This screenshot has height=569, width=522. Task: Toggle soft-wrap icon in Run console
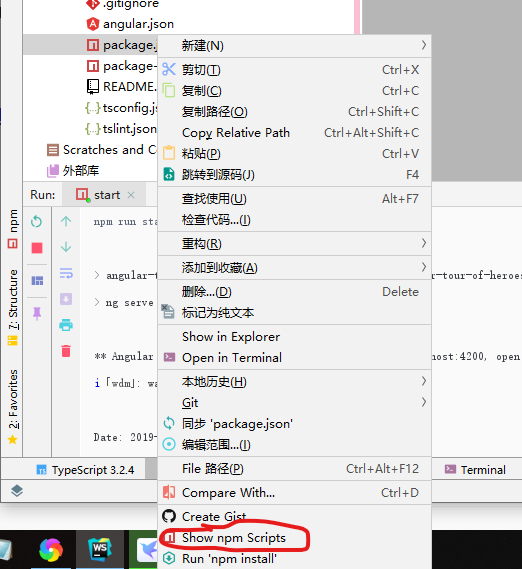click(66, 273)
